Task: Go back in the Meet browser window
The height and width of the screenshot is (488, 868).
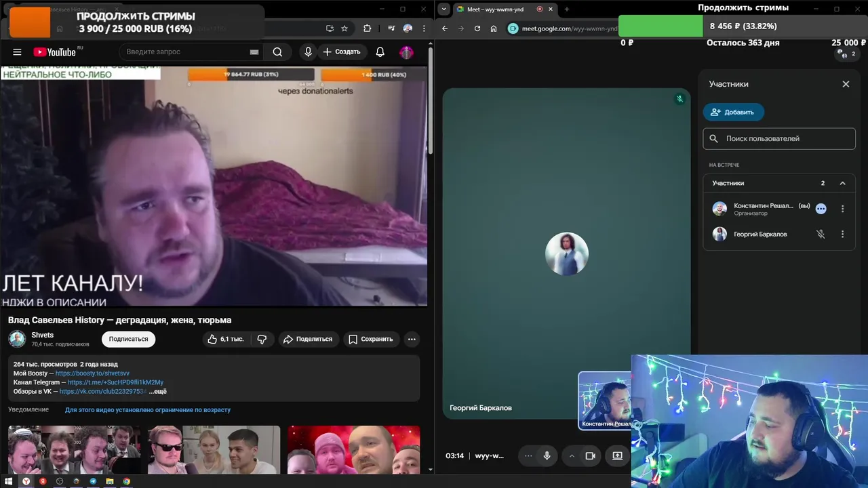Action: click(445, 28)
